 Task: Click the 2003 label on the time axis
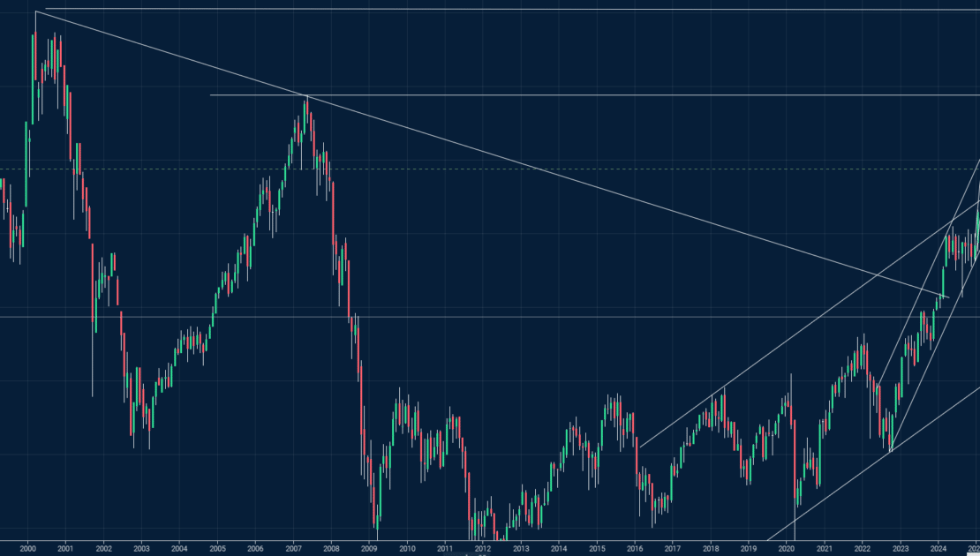pos(141,548)
